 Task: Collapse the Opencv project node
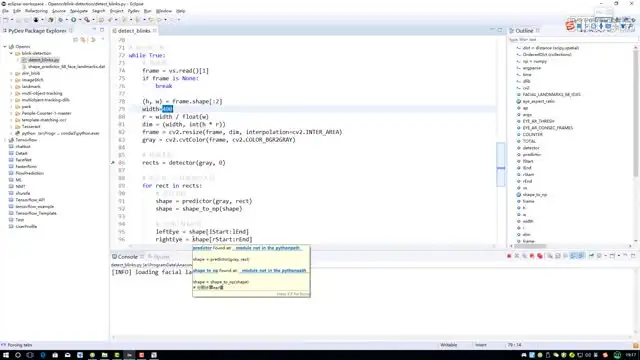(5, 47)
